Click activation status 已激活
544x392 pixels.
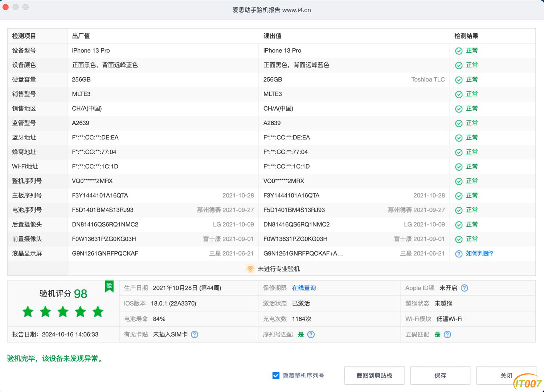click(x=301, y=303)
